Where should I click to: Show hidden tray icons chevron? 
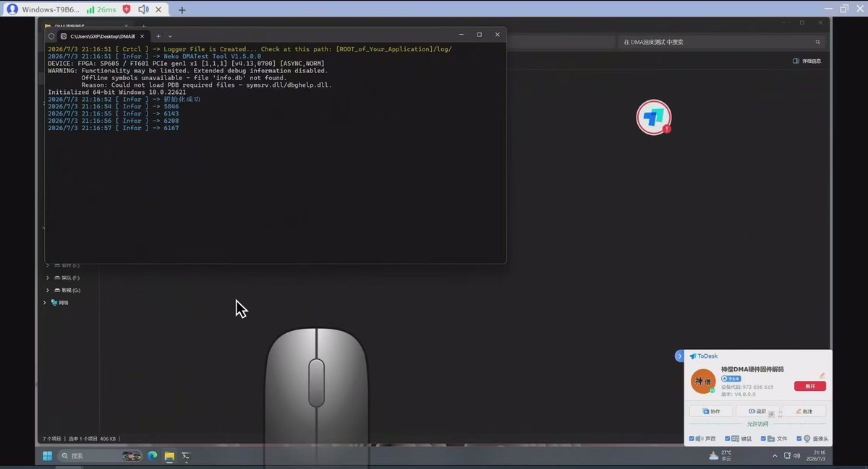pyautogui.click(x=775, y=456)
